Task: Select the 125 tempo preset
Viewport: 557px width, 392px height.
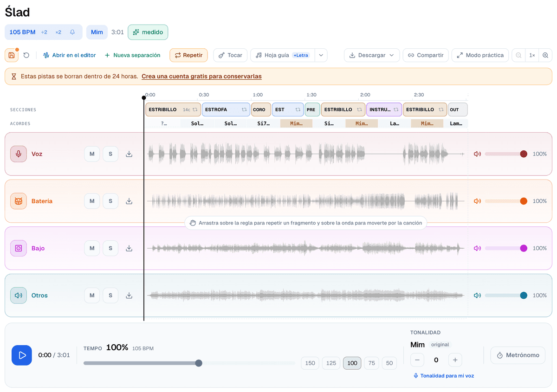Action: click(x=331, y=363)
